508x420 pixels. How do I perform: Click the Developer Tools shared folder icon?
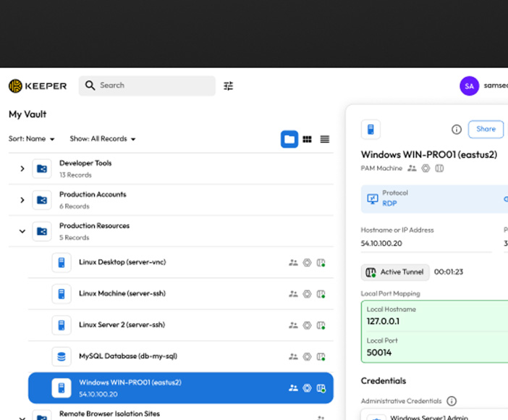point(42,169)
